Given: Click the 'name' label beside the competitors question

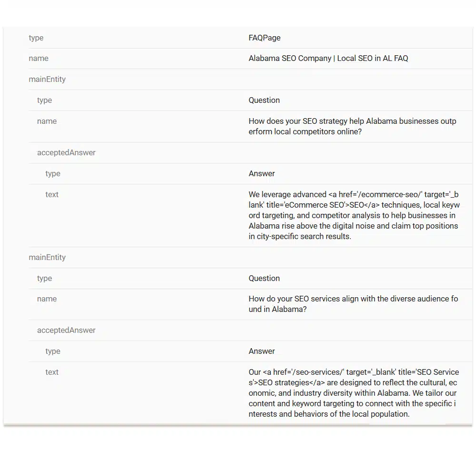Looking at the screenshot, I should click(47, 121).
